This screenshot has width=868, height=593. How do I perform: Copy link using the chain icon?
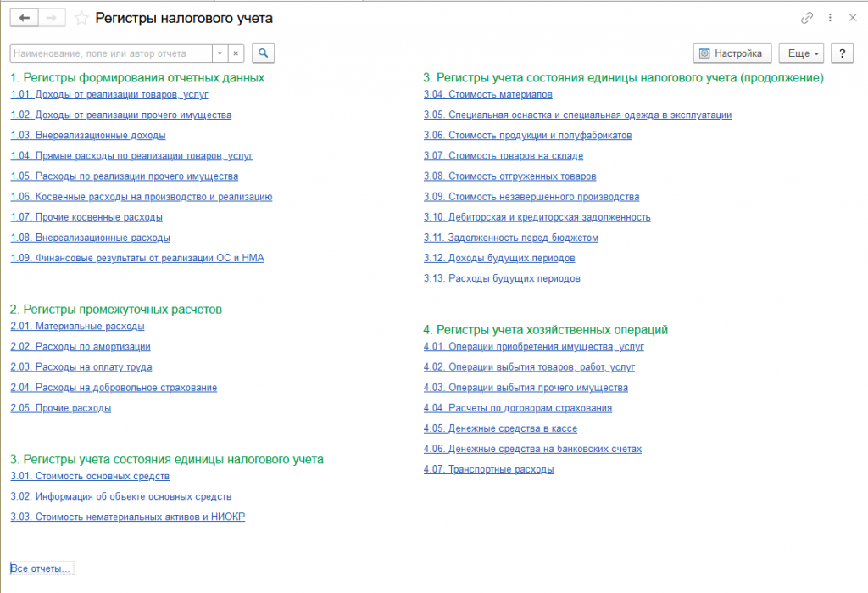tap(806, 18)
